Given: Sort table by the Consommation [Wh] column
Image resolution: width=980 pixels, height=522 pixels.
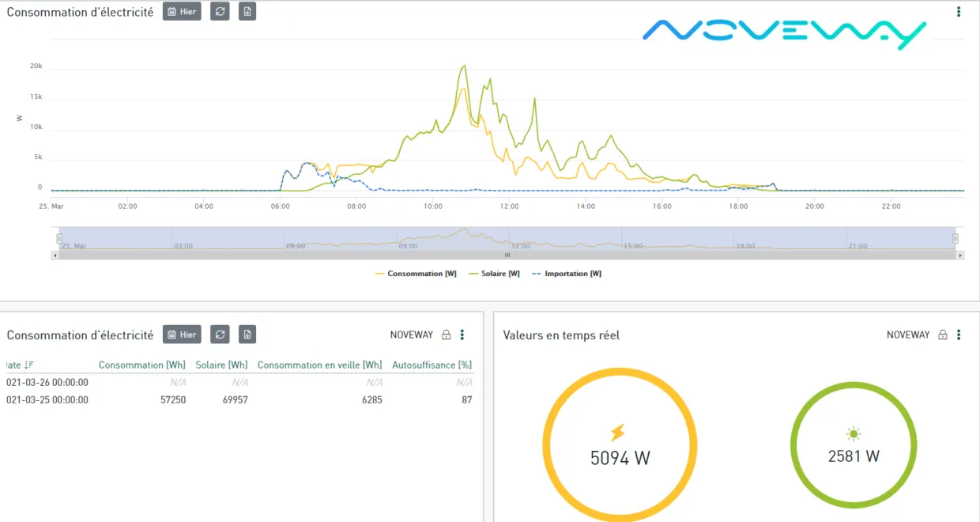Looking at the screenshot, I should pos(141,365).
